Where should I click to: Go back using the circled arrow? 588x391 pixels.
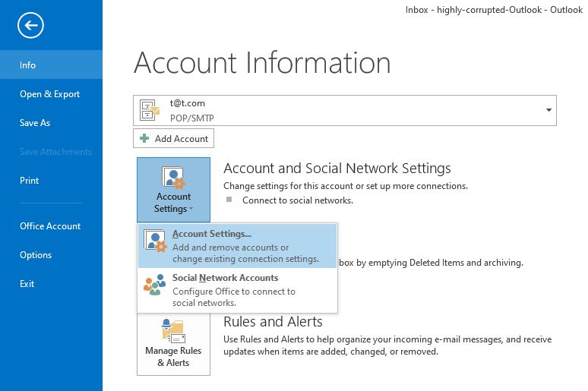pos(30,25)
